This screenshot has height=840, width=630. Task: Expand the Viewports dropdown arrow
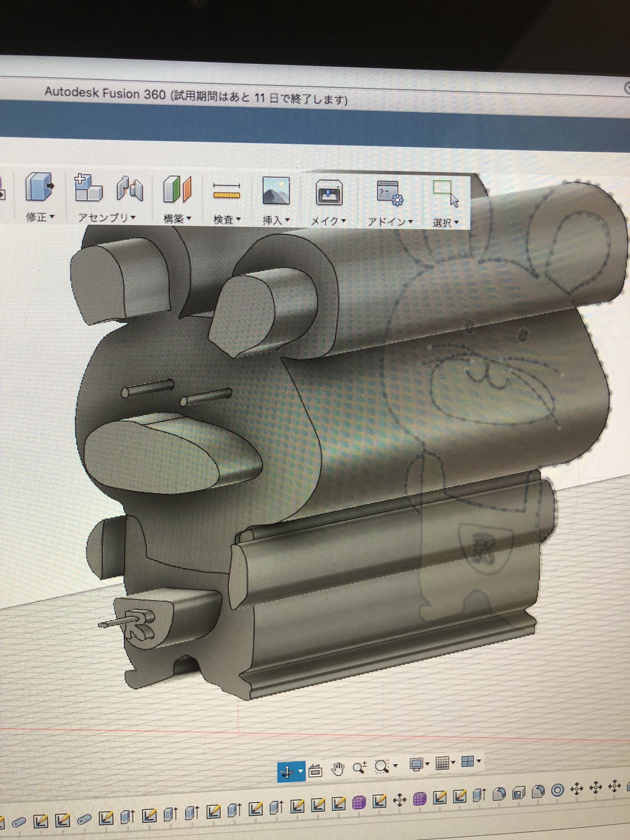479,761
